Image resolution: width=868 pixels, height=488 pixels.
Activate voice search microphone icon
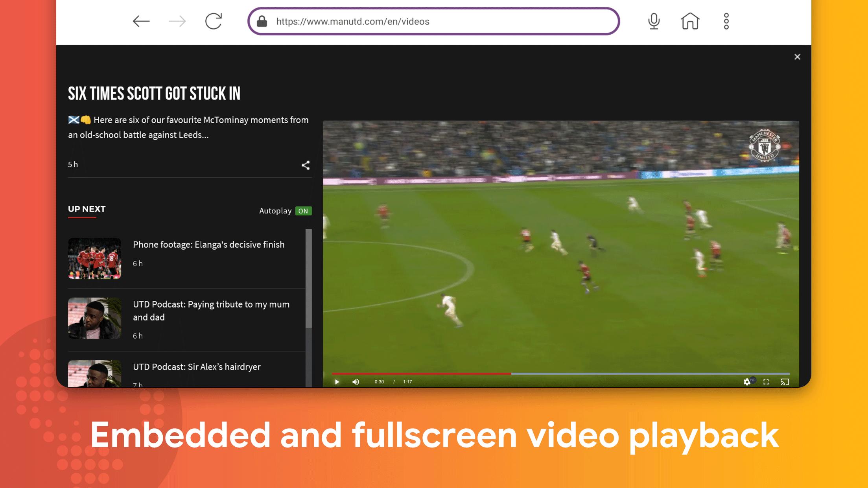click(x=654, y=21)
